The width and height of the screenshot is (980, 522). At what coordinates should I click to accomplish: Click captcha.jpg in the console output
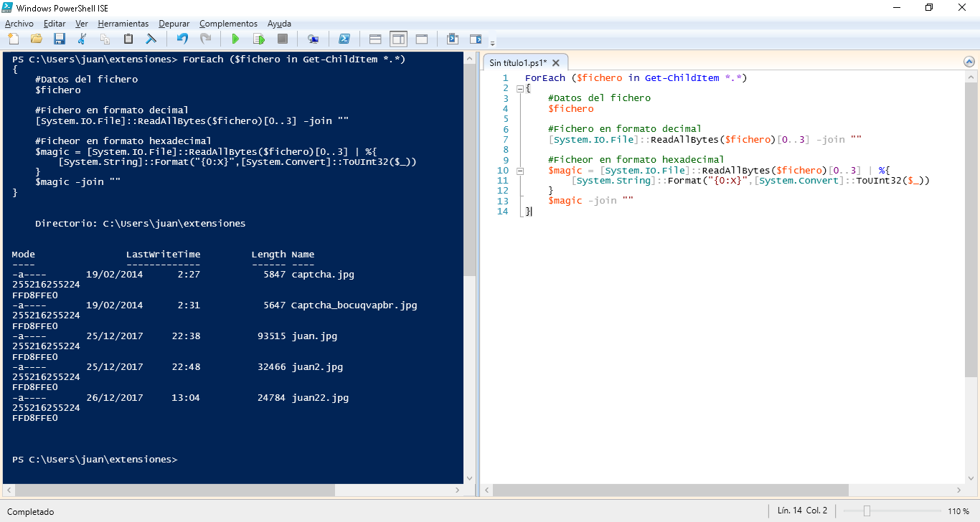tap(323, 275)
